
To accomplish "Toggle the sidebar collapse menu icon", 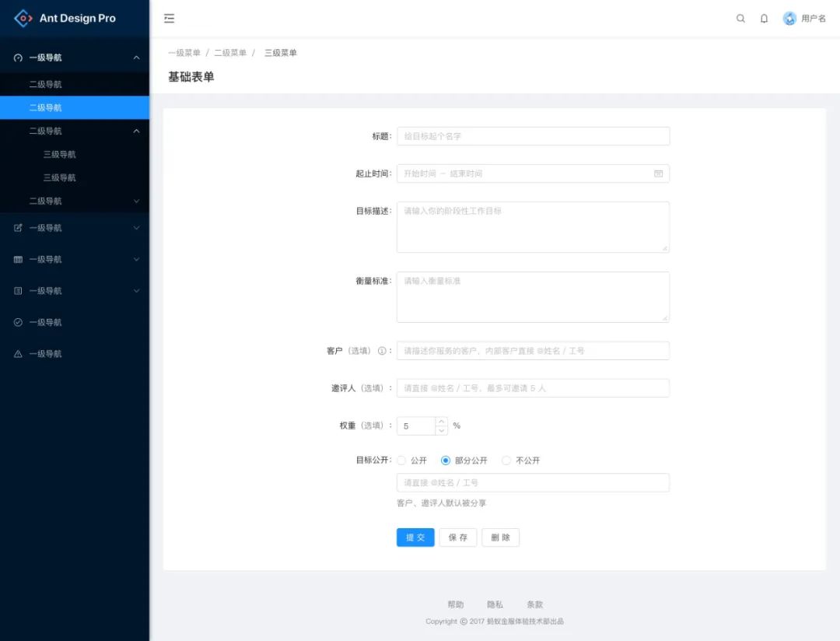I will point(170,18).
